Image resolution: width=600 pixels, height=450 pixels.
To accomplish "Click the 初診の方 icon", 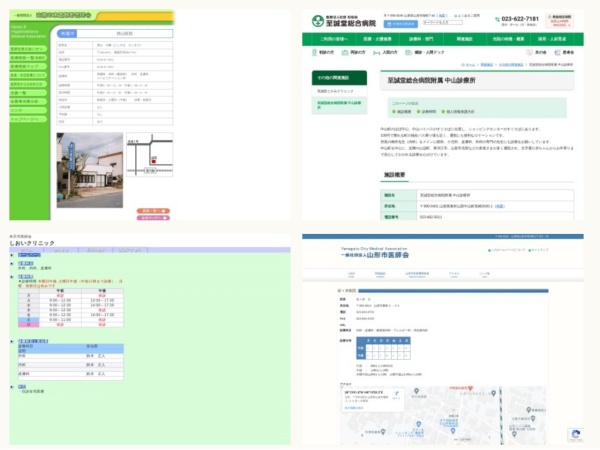I will pyautogui.click(x=314, y=52).
